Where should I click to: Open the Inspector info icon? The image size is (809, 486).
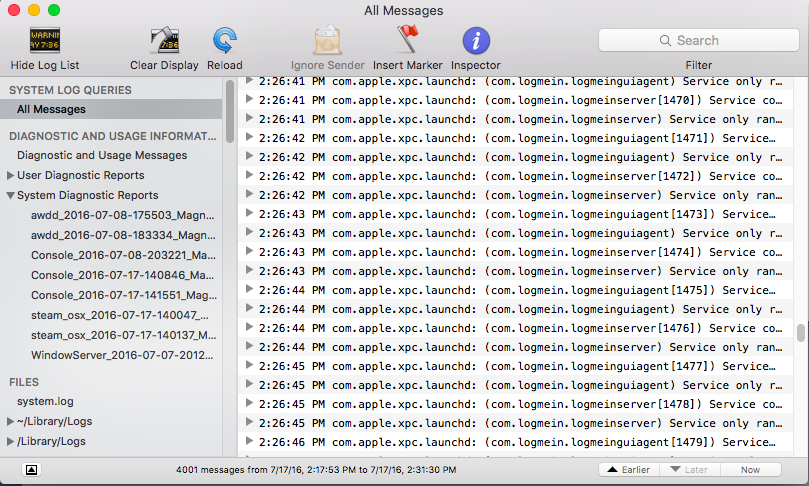coord(476,41)
